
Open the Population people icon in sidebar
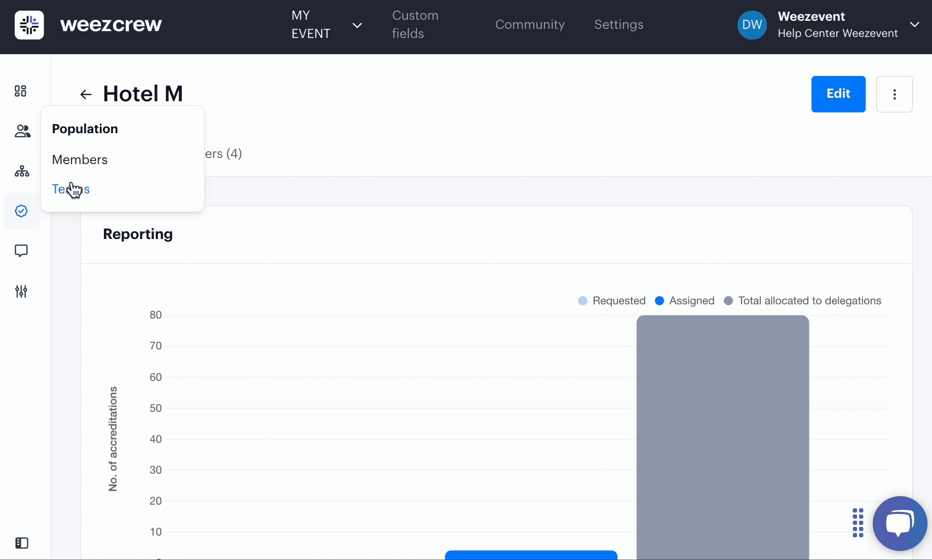pos(22,131)
